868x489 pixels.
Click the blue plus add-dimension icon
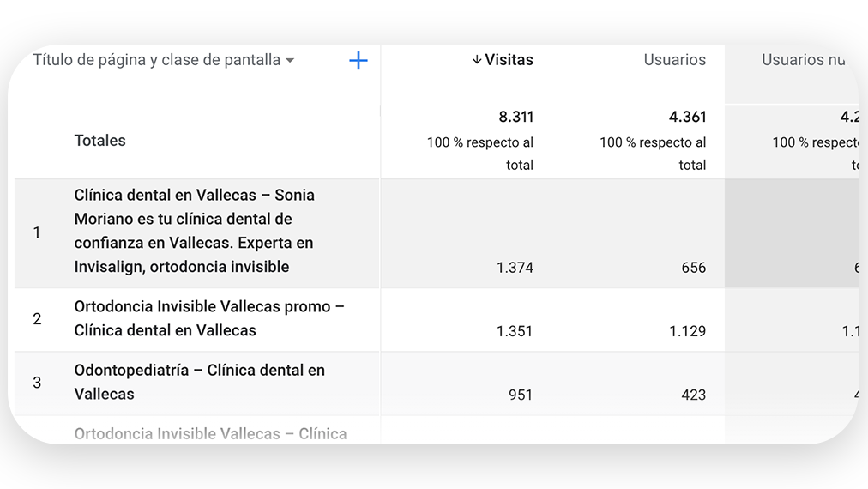click(x=359, y=60)
